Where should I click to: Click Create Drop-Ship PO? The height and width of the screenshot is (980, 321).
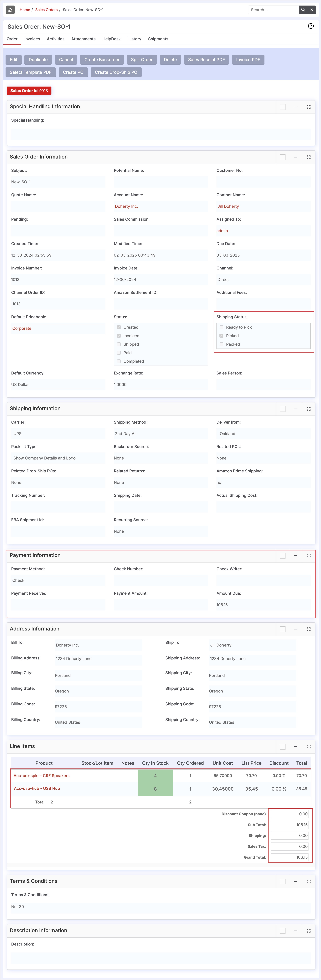(x=116, y=72)
